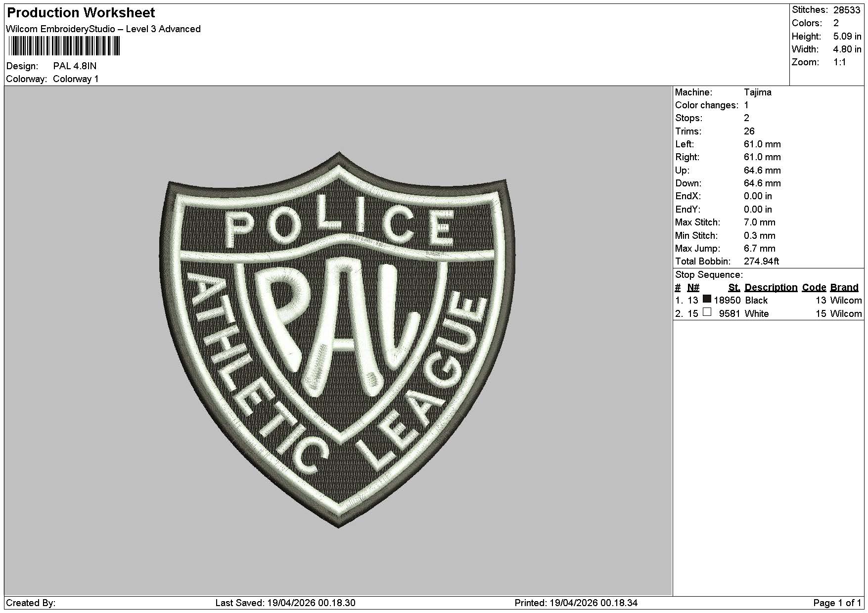This screenshot has height=613, width=868.
Task: Select the total bobbin value "274.94ft"
Action: coord(762,262)
